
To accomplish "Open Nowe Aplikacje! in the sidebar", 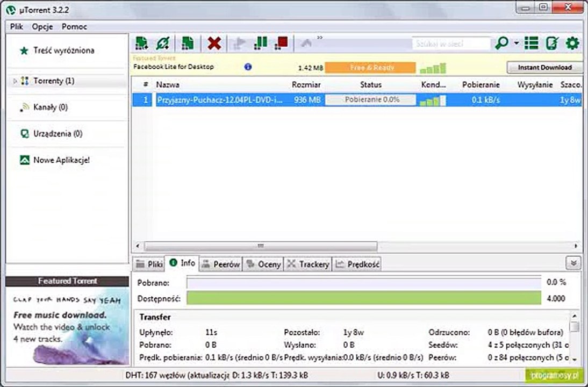I will click(x=61, y=160).
